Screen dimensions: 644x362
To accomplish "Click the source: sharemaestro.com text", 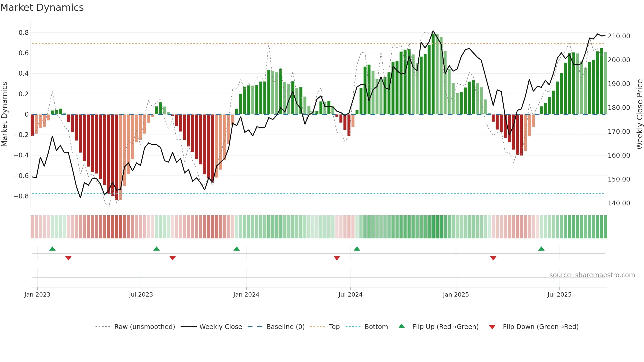I will coord(592,275).
